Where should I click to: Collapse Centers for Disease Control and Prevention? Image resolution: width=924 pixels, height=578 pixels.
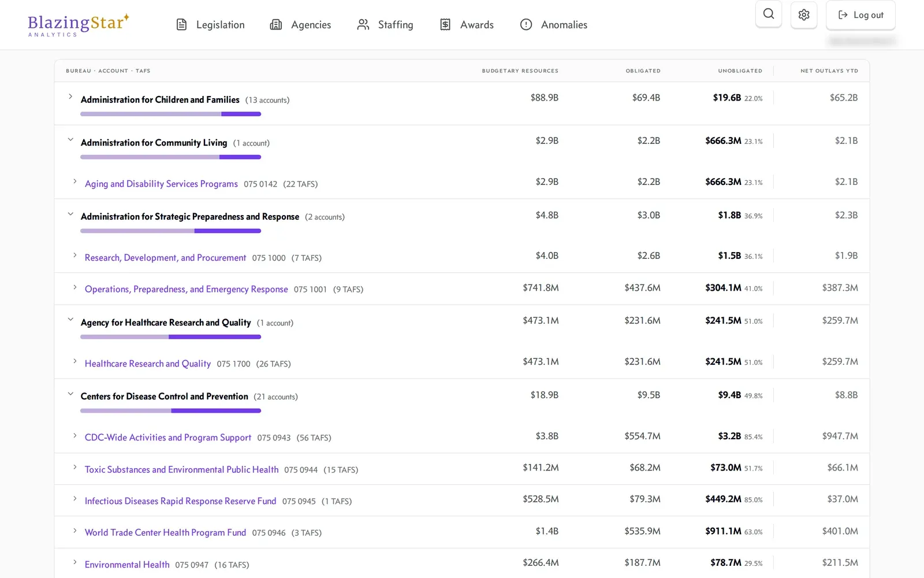(x=70, y=394)
